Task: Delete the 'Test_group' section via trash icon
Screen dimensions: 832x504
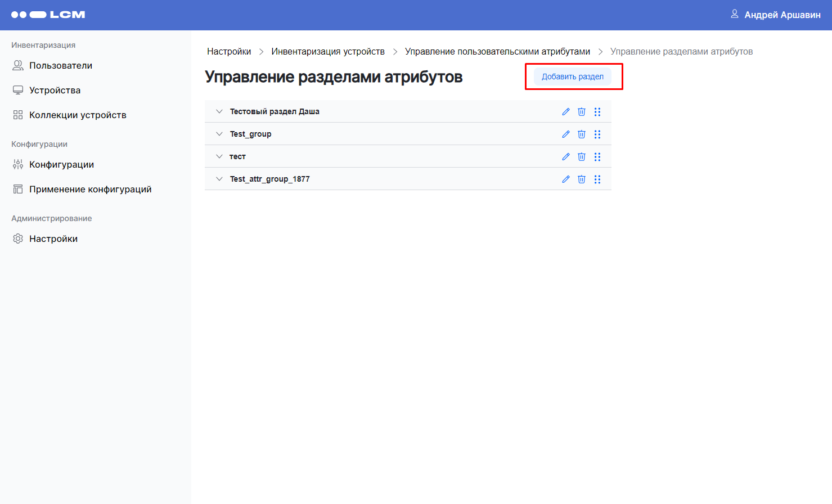Action: [582, 134]
